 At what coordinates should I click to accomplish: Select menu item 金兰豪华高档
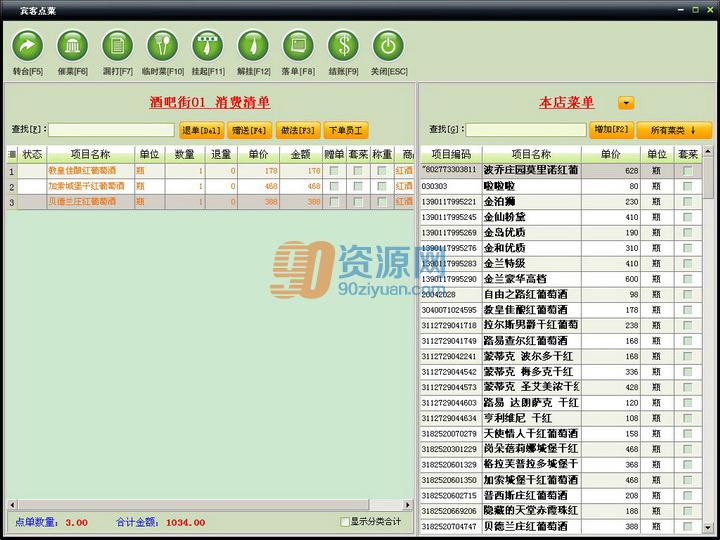point(561,279)
